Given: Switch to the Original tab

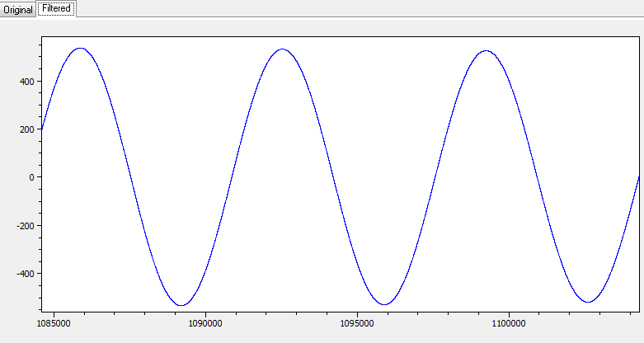Looking at the screenshot, I should [x=18, y=10].
